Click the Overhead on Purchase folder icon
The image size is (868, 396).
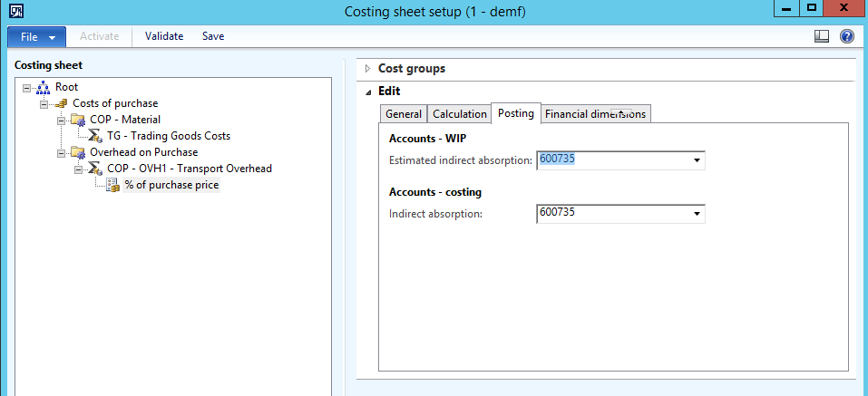tap(77, 152)
